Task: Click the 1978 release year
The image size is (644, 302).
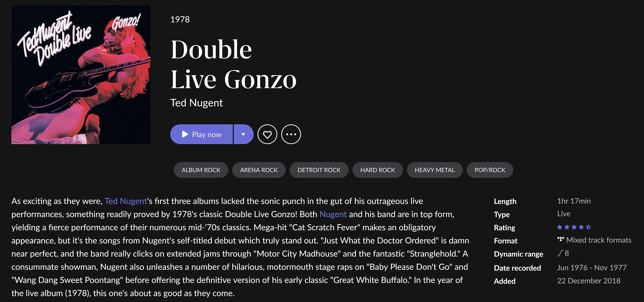Action: pyautogui.click(x=180, y=20)
